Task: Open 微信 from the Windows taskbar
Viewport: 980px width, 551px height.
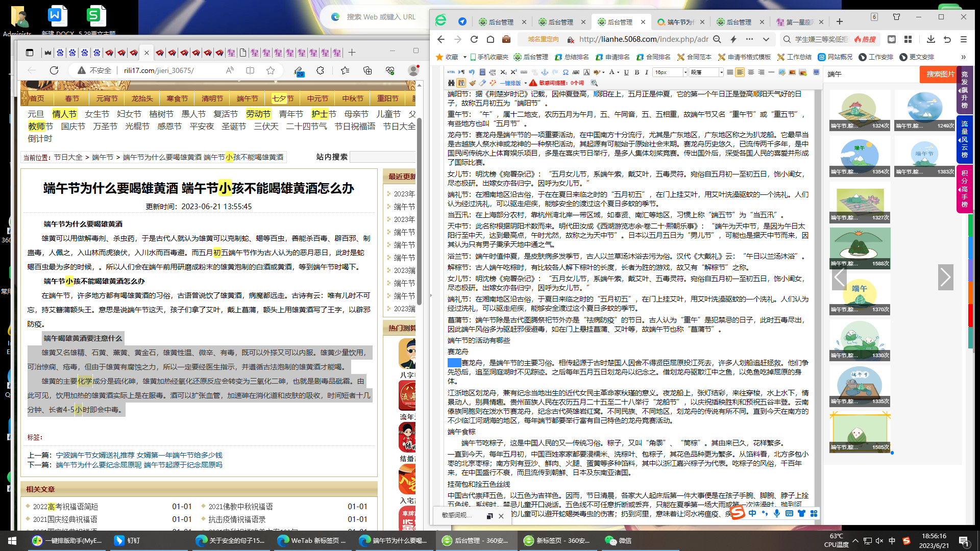Action: click(619, 540)
